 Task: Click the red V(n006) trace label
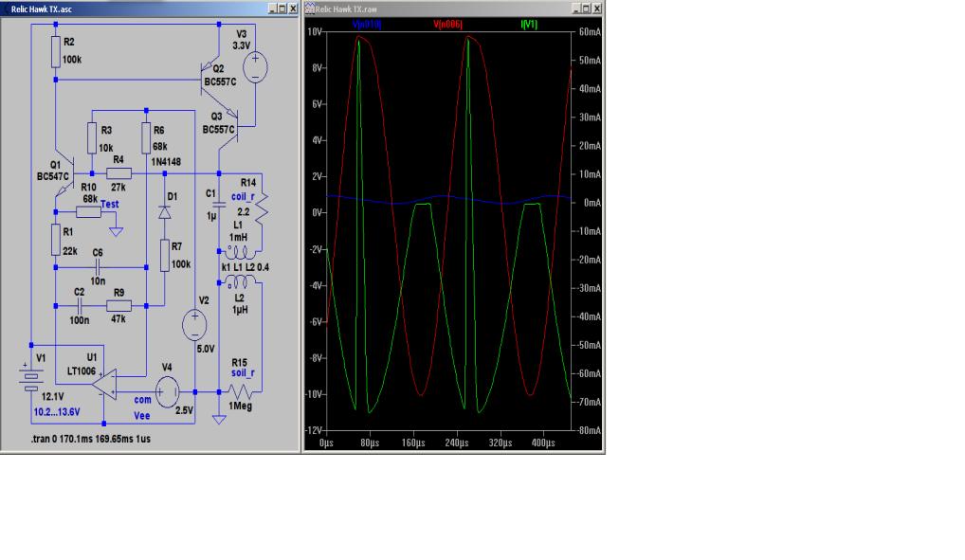point(446,23)
